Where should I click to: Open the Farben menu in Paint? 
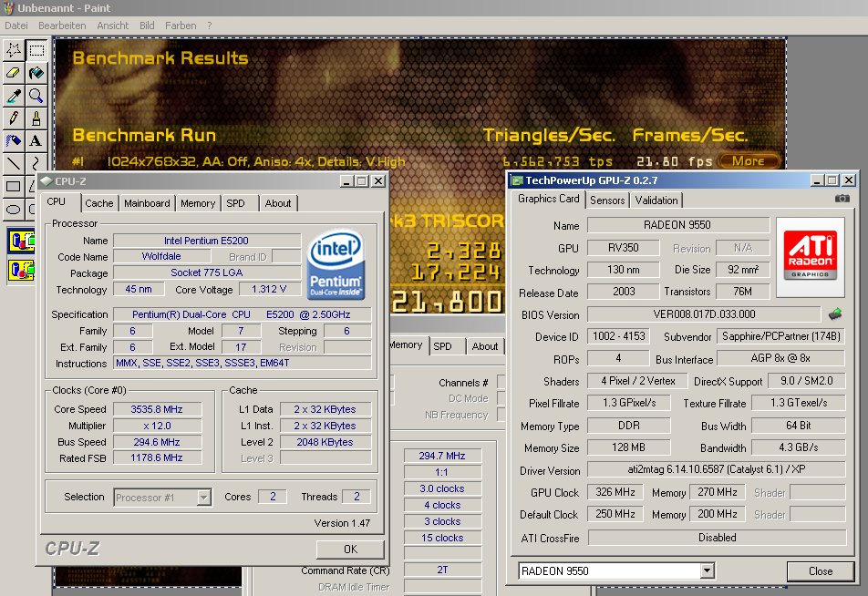click(x=181, y=26)
